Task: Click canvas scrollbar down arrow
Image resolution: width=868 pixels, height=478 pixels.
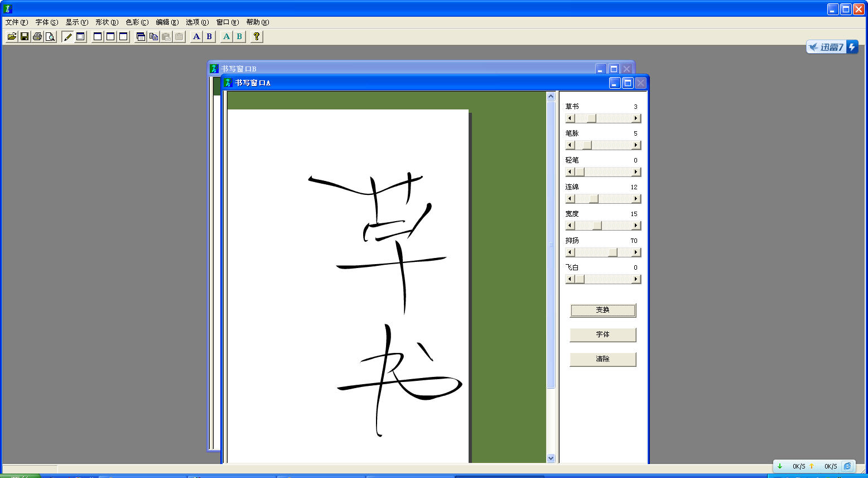Action: [x=551, y=458]
